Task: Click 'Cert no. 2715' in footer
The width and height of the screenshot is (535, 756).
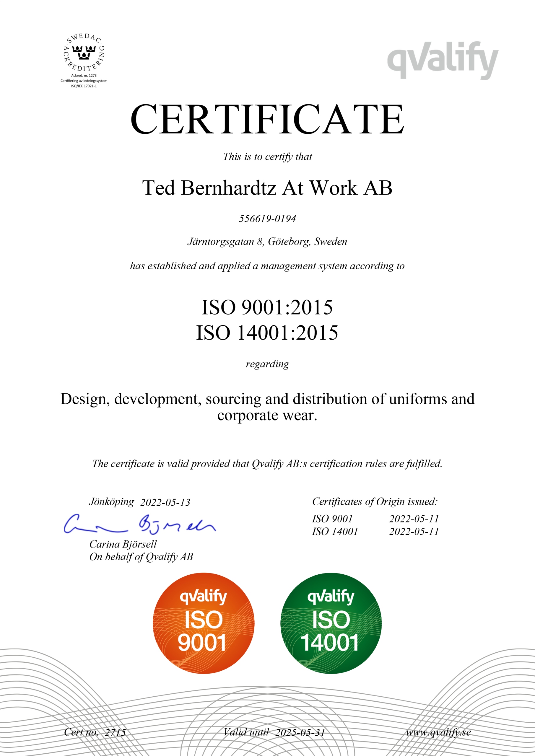Action: coord(95,732)
